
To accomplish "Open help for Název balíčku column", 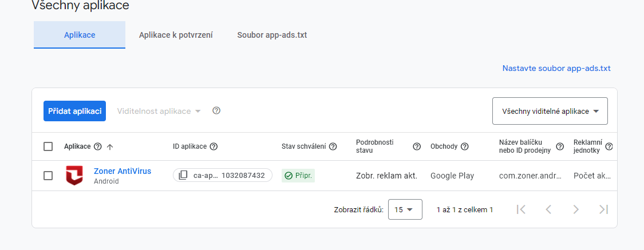I will pyautogui.click(x=560, y=146).
